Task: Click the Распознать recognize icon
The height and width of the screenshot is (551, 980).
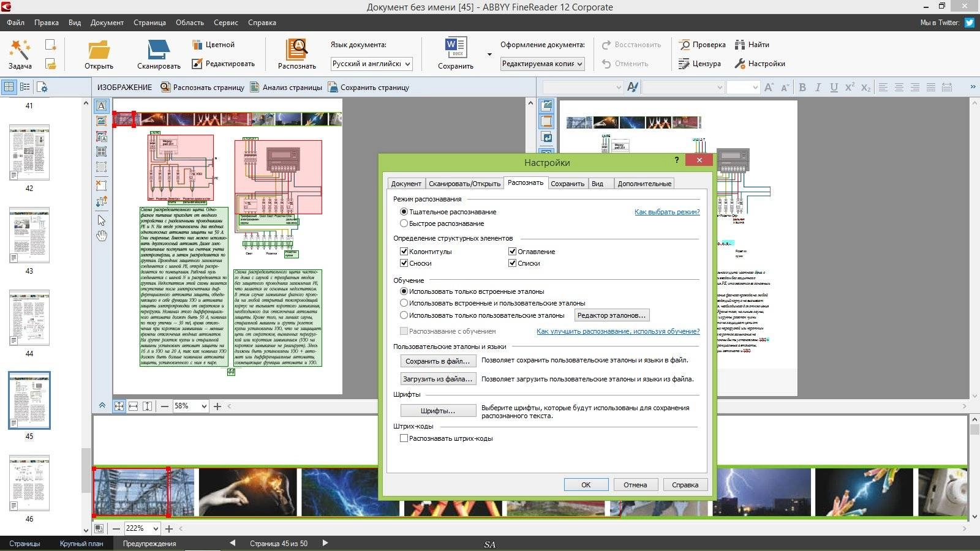Action: click(296, 49)
